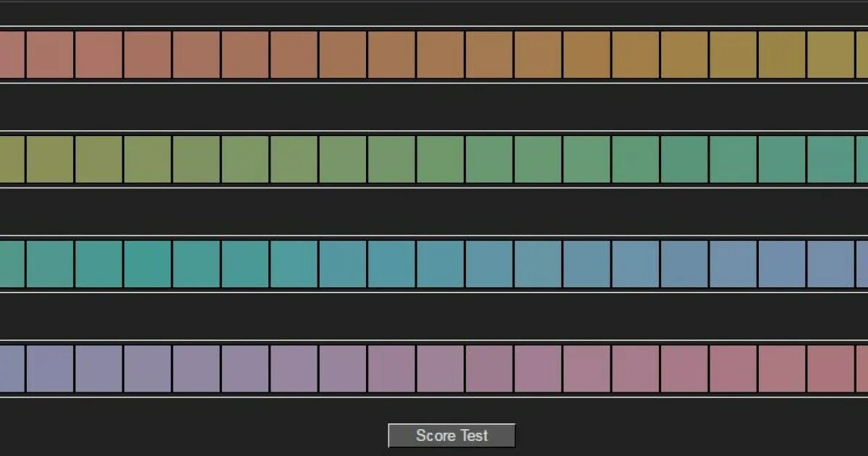Select last complete rose swatch in bottom row
Image resolution: width=868 pixels, height=456 pixels.
pos(830,368)
